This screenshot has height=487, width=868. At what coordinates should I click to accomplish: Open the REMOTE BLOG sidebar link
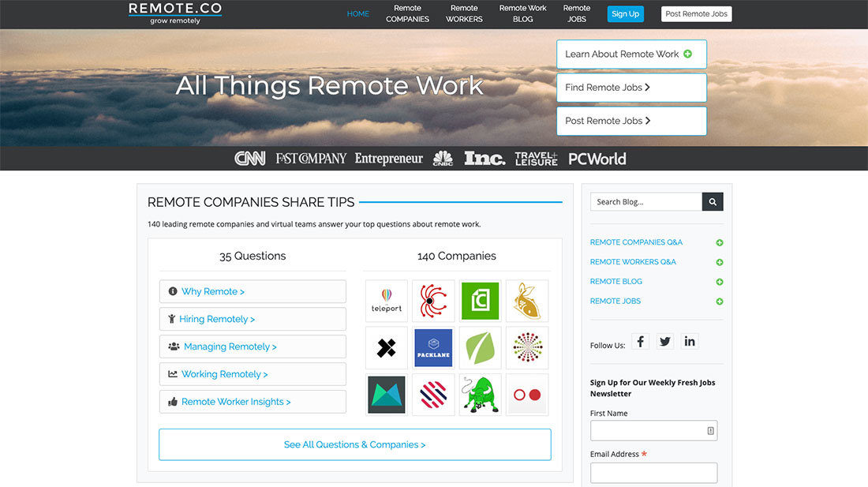click(x=616, y=282)
